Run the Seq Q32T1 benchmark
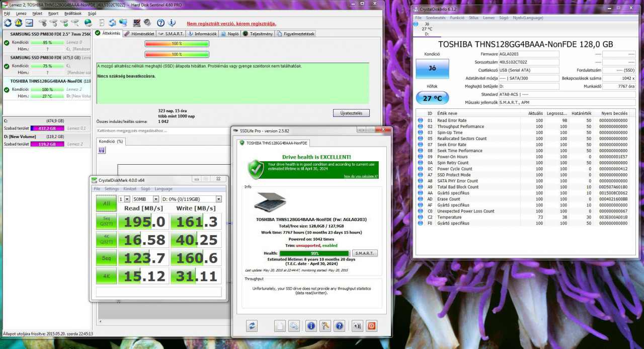 click(x=106, y=222)
